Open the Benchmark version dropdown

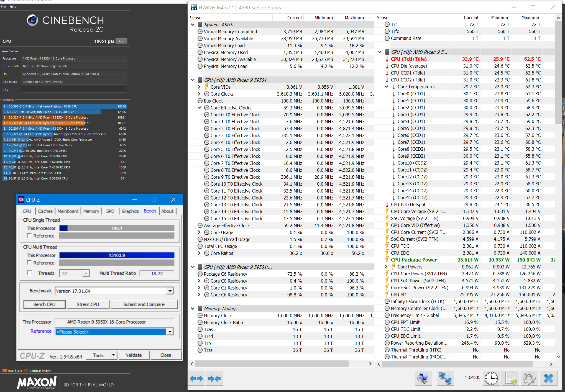click(170, 291)
